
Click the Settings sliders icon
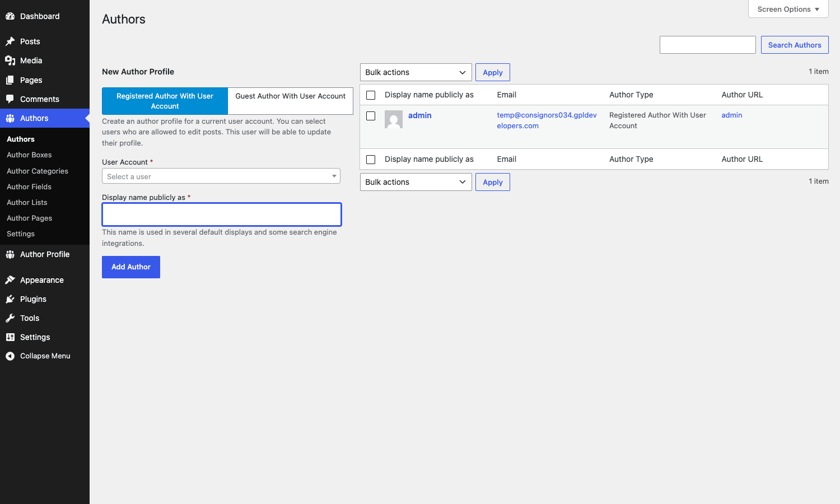[10, 337]
